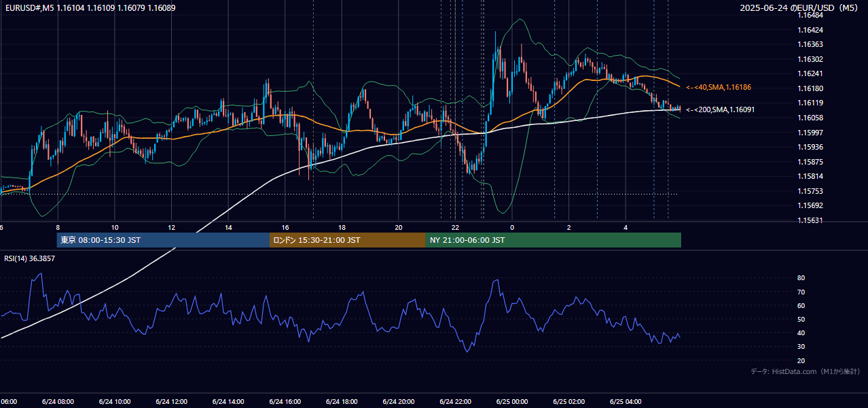Click the 6/24 20:00 date label
This screenshot has width=868, height=408.
[399, 401]
